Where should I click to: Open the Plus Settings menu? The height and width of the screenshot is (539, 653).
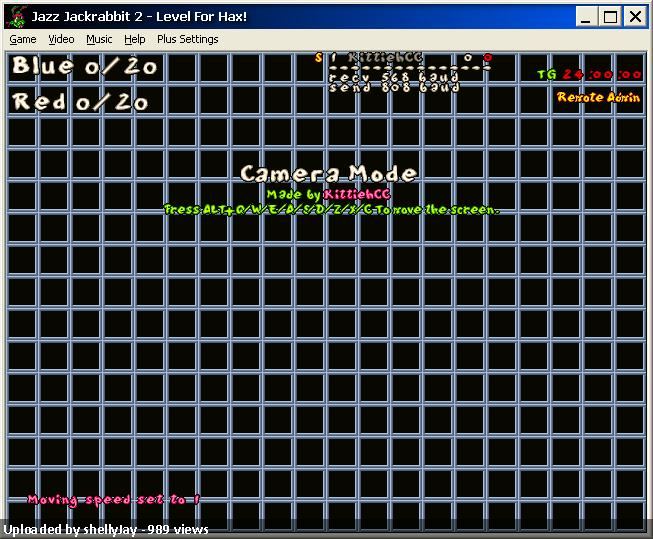tap(187, 39)
